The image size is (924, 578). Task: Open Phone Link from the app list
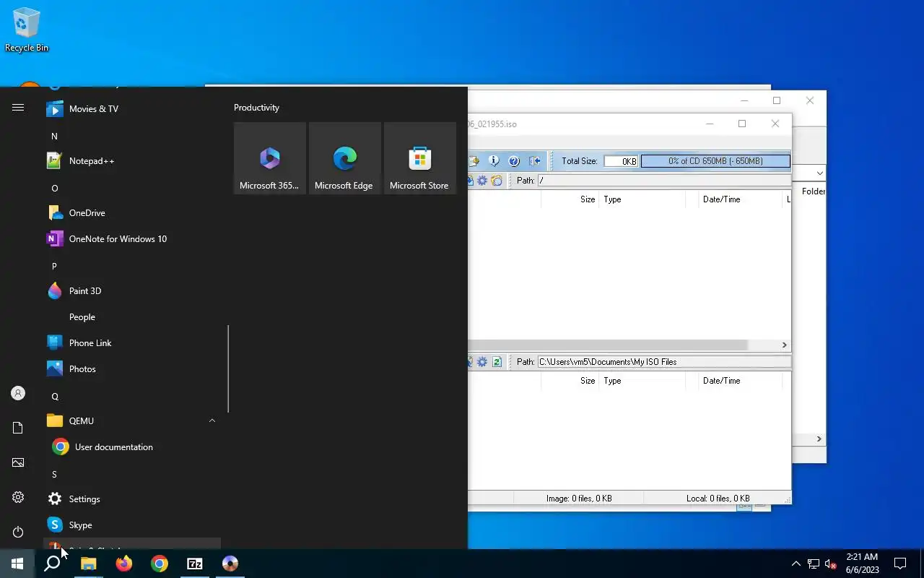(131, 343)
